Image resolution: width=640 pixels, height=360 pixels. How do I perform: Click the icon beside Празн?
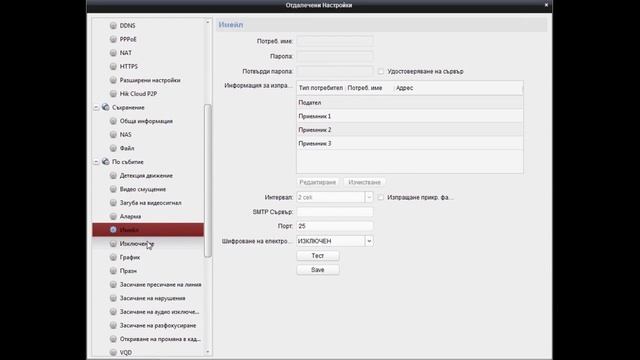pyautogui.click(x=113, y=271)
